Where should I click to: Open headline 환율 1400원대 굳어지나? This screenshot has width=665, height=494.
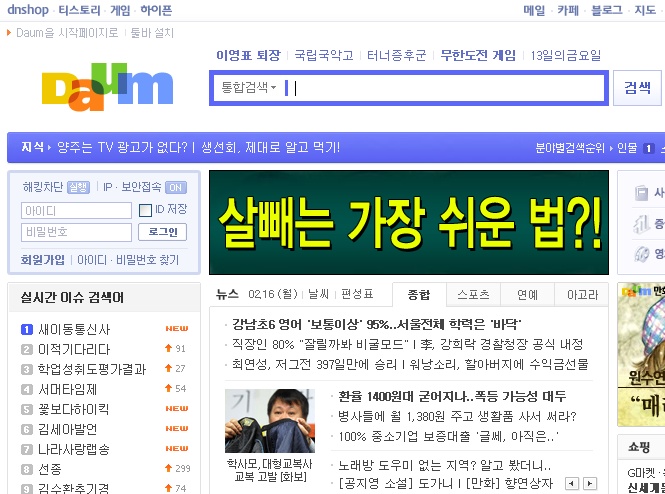tap(452, 396)
